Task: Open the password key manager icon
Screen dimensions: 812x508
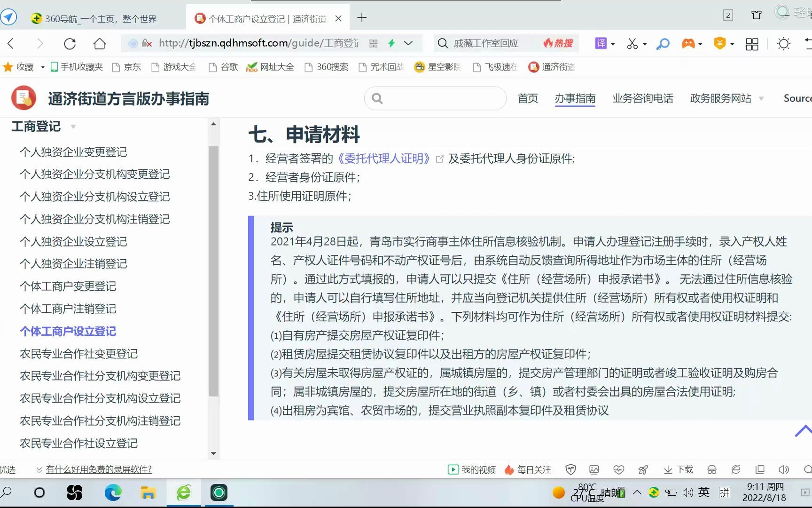Action: [663, 43]
